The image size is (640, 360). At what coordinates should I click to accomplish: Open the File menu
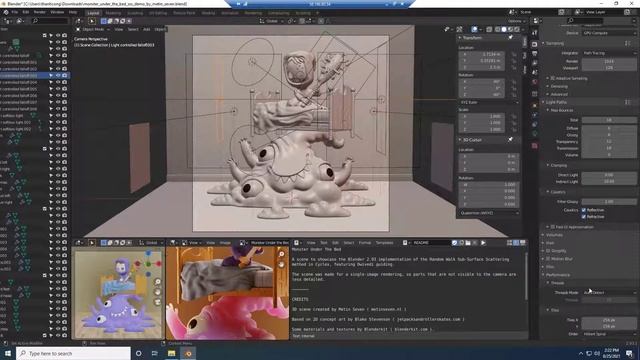coord(15,13)
